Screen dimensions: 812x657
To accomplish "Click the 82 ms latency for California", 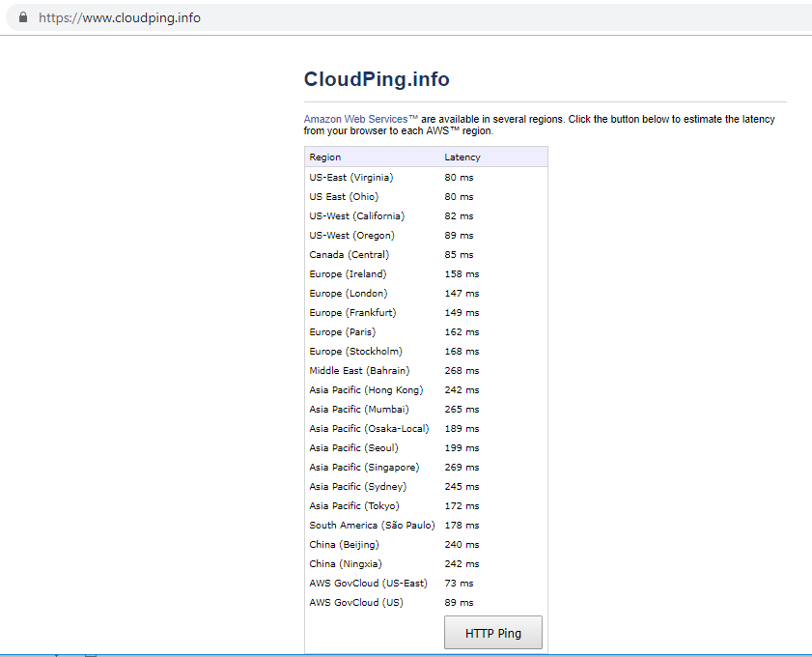I will [x=459, y=216].
